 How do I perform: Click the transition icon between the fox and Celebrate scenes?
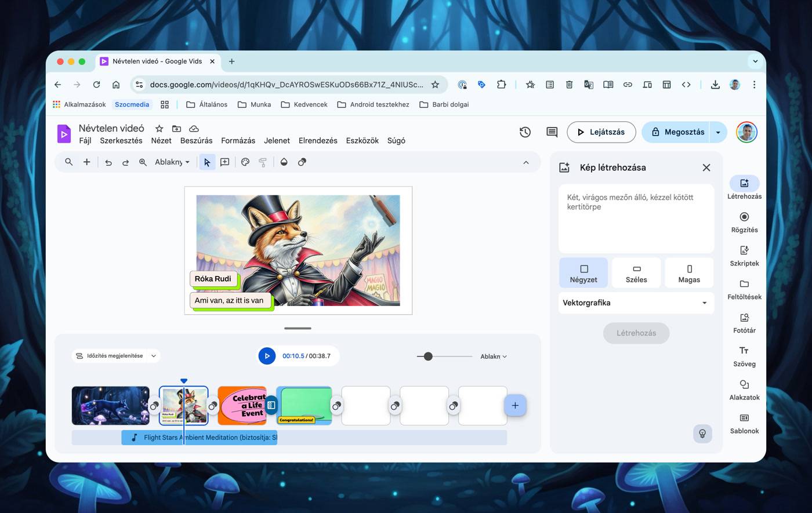[213, 406]
